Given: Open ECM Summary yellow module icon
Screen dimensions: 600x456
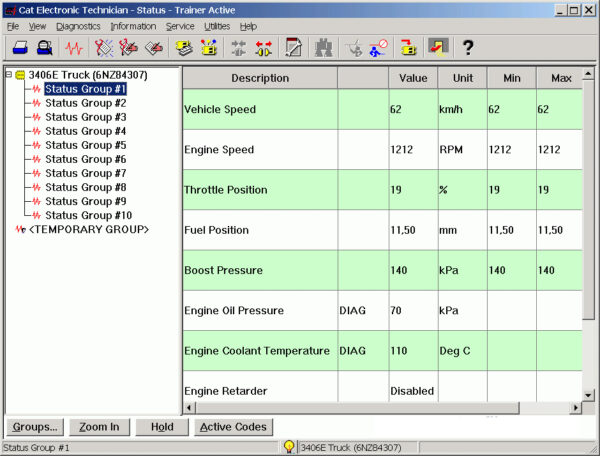Looking at the screenshot, I should 184,48.
